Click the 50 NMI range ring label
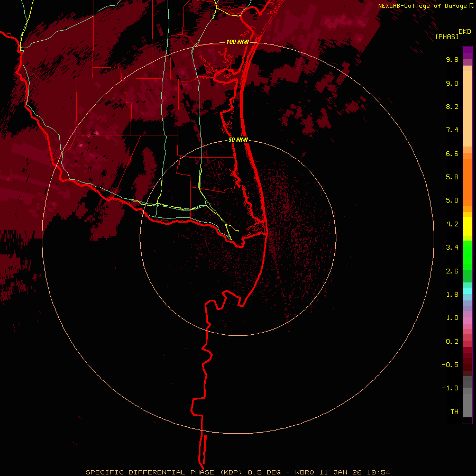This screenshot has height=476, width=476. [x=238, y=140]
